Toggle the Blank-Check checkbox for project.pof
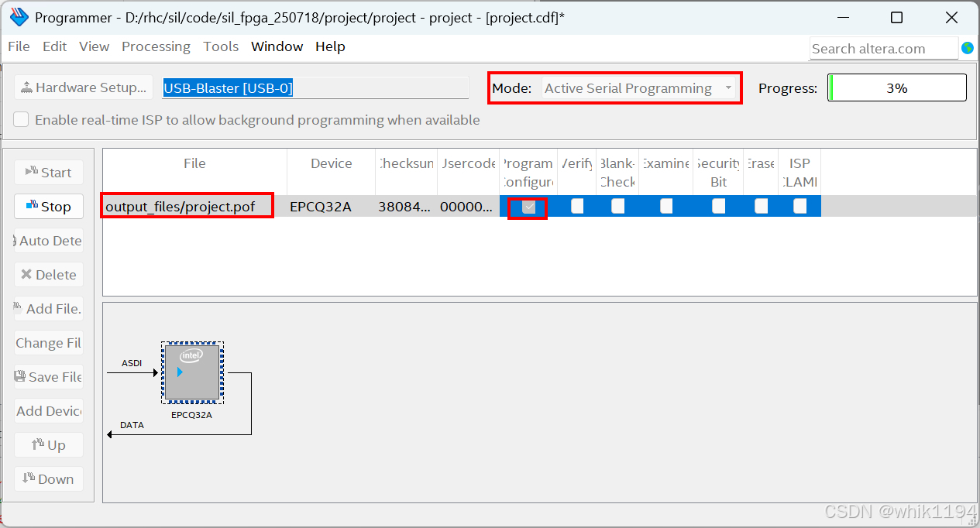 [617, 206]
